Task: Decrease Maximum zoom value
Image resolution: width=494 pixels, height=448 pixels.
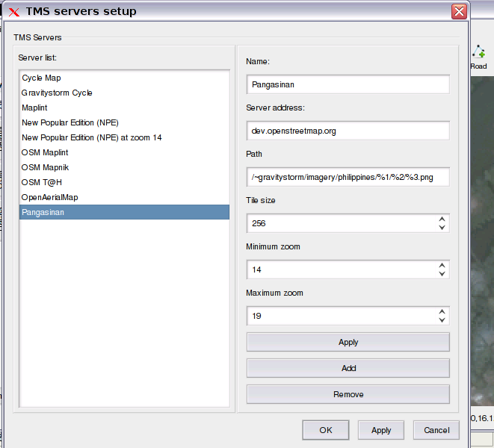Action: click(442, 320)
